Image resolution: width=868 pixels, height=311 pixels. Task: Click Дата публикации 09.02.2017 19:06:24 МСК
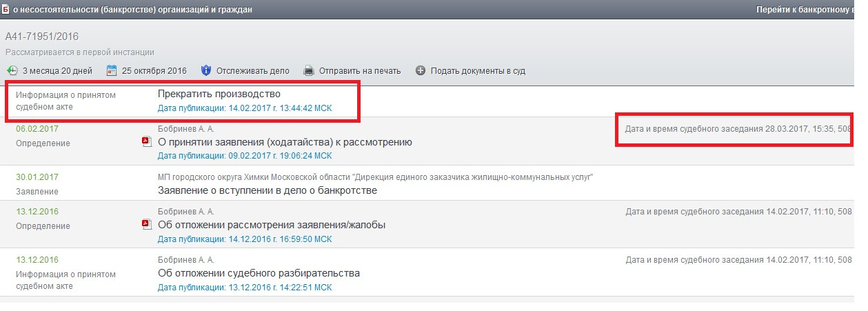245,156
